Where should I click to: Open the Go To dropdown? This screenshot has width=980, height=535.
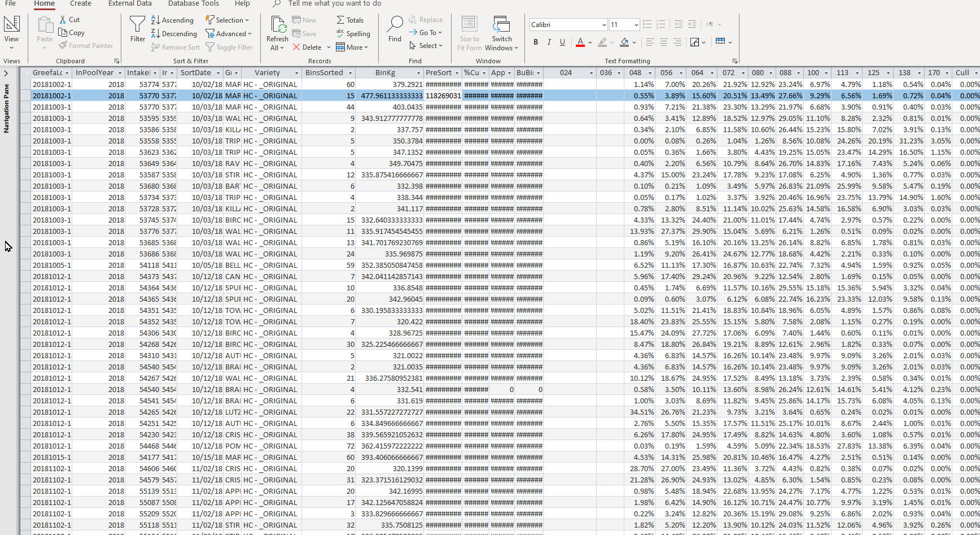(425, 33)
